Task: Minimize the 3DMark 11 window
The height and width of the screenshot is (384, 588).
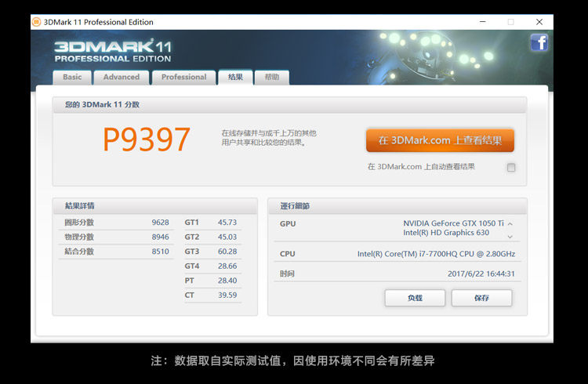Action: tap(483, 22)
